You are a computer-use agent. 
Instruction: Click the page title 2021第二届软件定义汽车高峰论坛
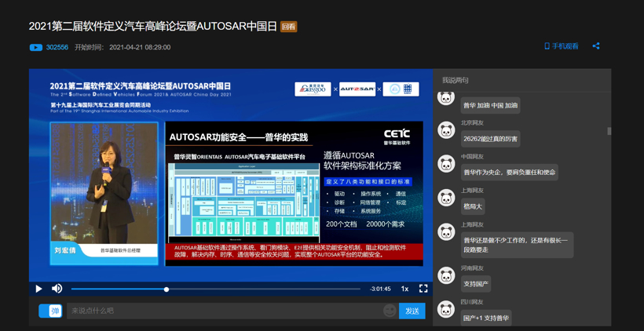tap(152, 26)
